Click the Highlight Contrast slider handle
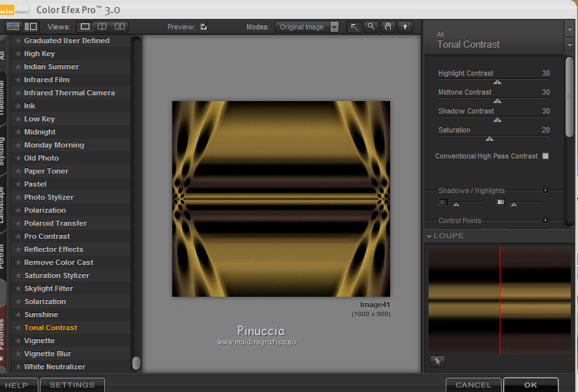 (497, 82)
